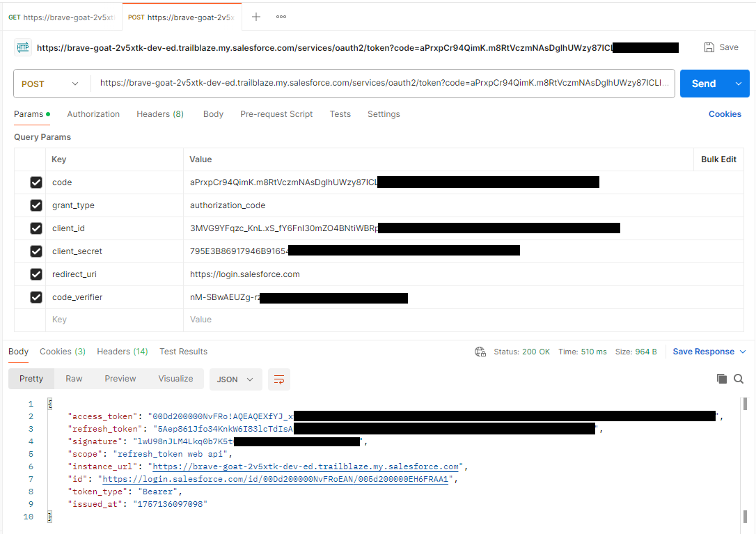This screenshot has width=756, height=534.
Task: Open the Headers (8) request tab
Action: 160,114
